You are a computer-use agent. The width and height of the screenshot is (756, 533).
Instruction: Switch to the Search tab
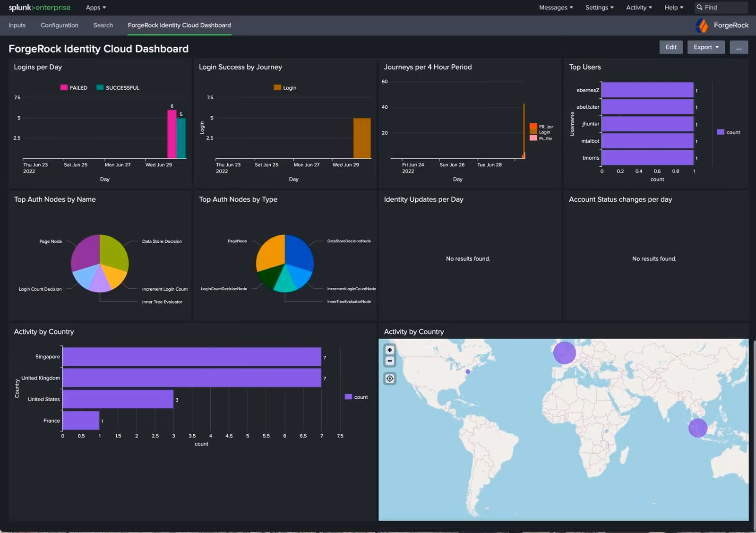coord(103,26)
